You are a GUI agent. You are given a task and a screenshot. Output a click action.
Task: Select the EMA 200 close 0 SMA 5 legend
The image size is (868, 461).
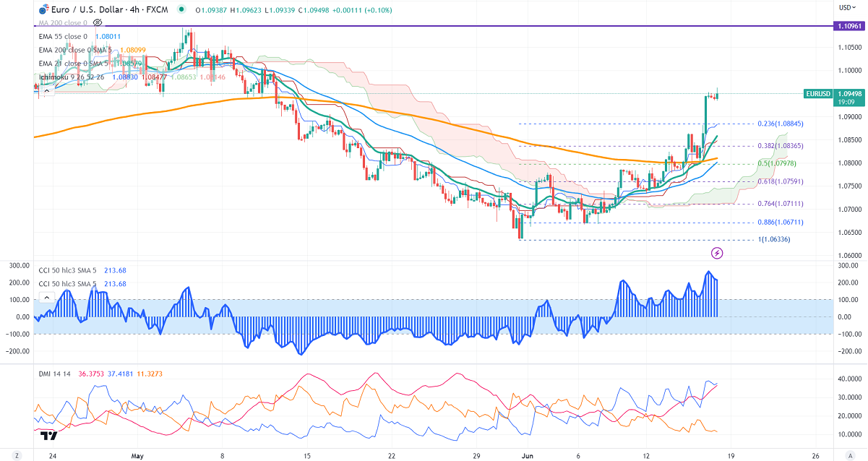pyautogui.click(x=76, y=50)
